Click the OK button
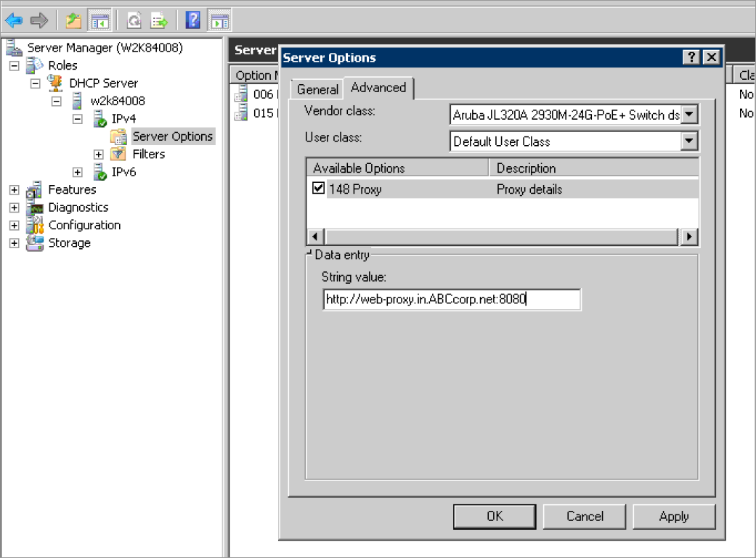 [495, 516]
